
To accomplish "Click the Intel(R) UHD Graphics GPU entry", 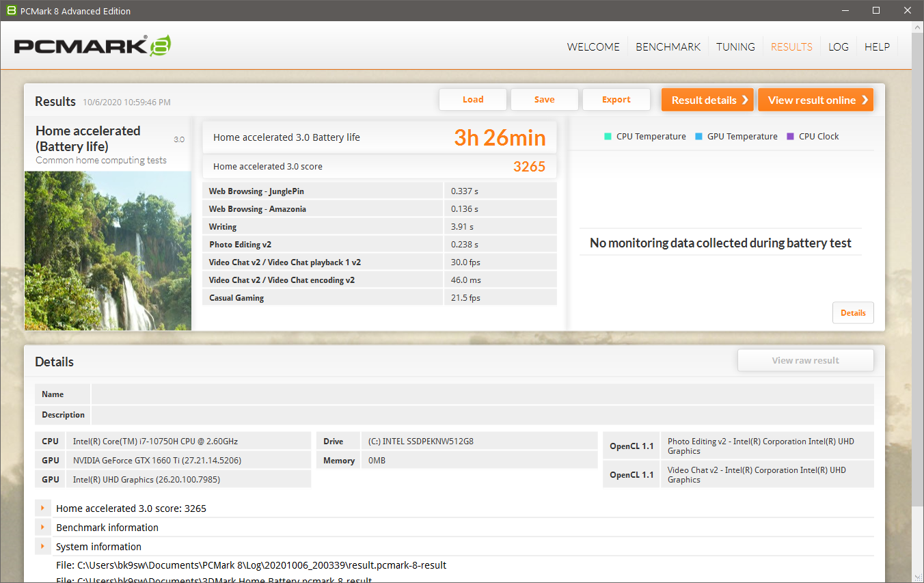I will point(146,480).
